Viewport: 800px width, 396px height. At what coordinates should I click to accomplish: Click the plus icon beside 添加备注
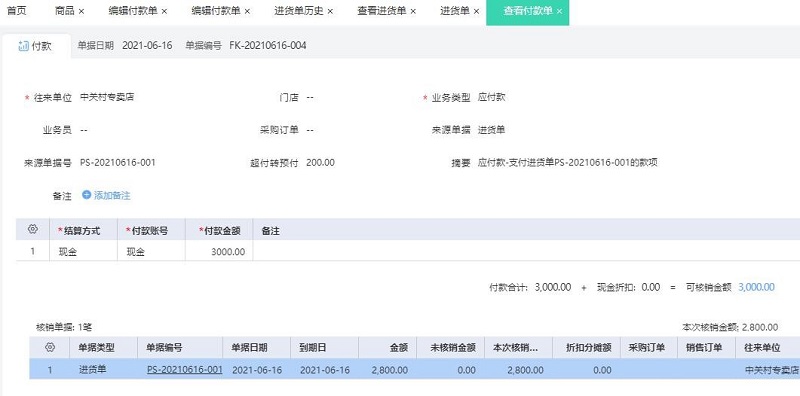(86, 195)
